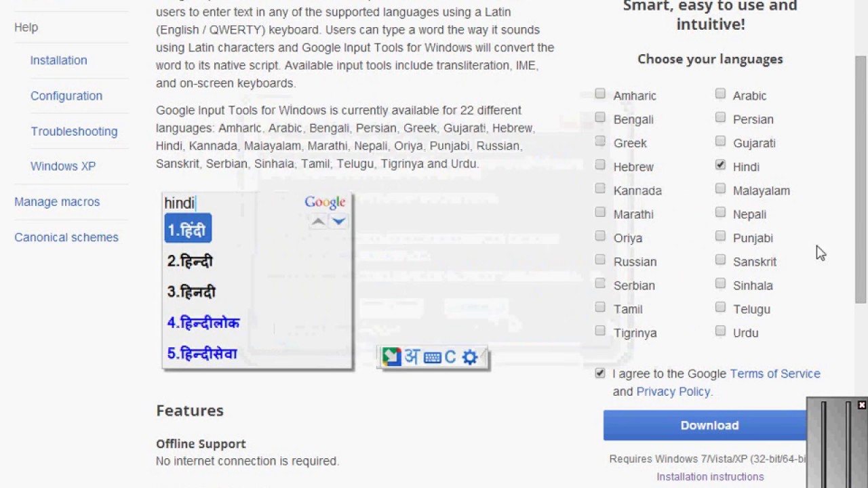Screen dimensions: 868x488
Task: Click the 'Choose your languages' heading
Action: click(710, 59)
